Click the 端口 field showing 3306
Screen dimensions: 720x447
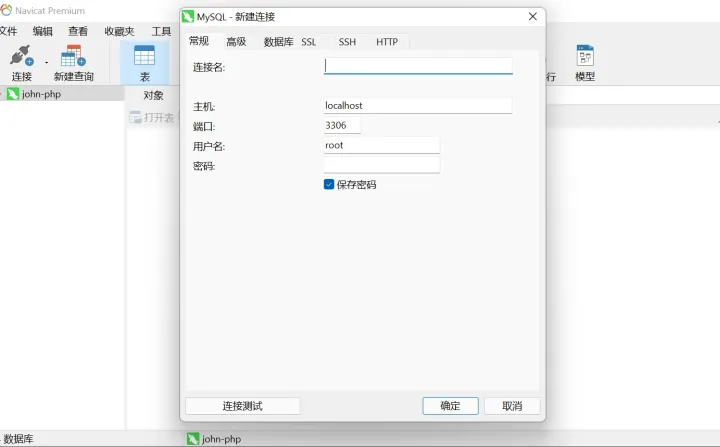[x=342, y=125]
